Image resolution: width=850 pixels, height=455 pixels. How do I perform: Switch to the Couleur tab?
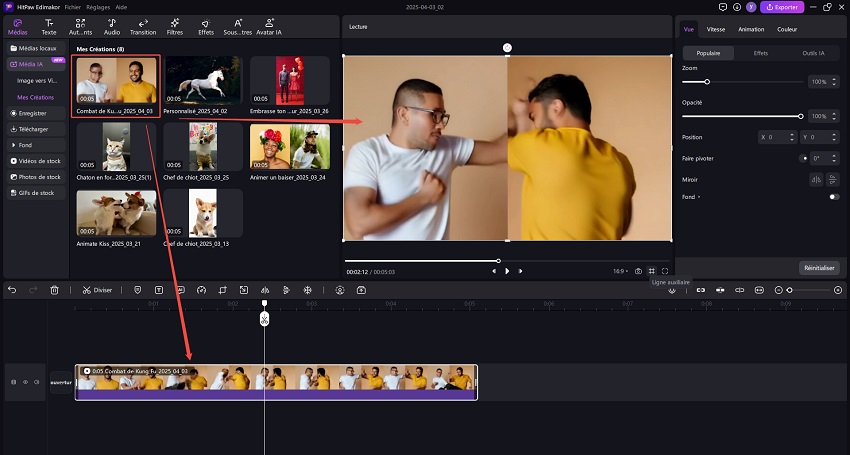click(787, 29)
